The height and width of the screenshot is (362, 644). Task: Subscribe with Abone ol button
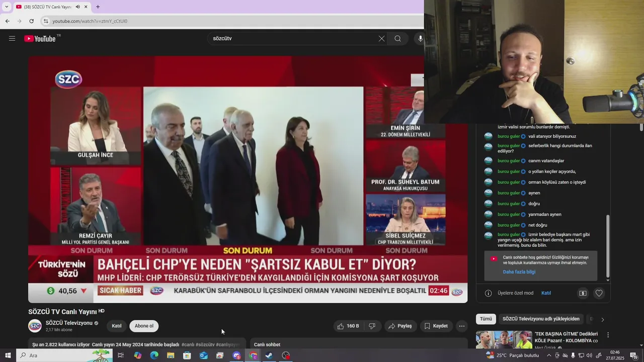coord(144,326)
